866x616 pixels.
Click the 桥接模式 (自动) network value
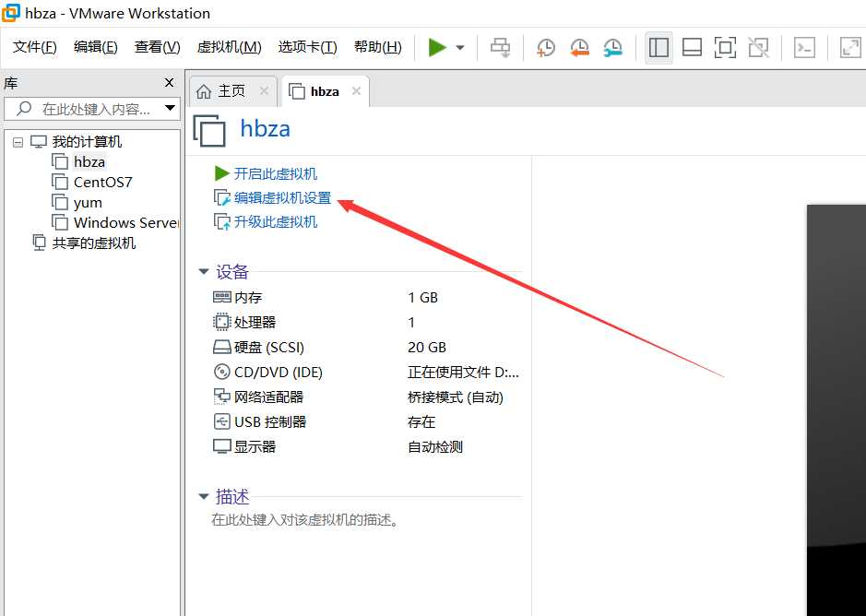(455, 397)
